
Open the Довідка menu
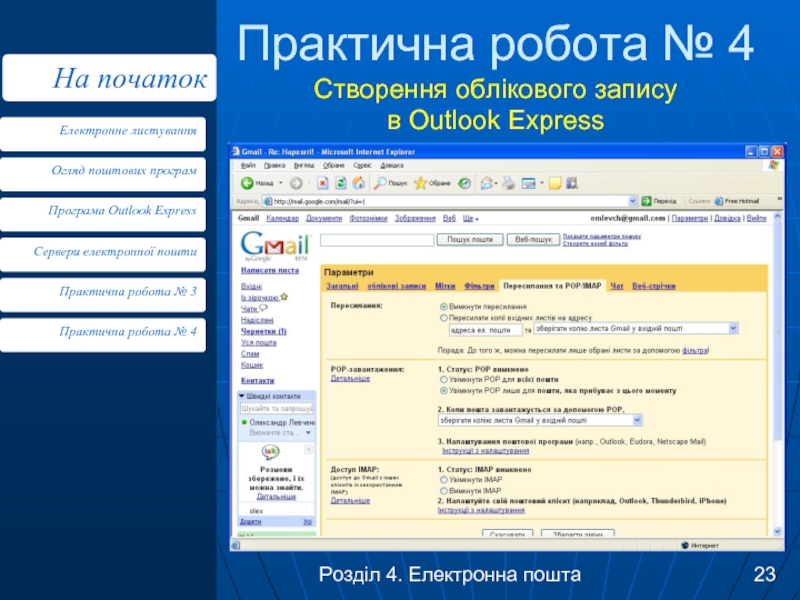click(x=392, y=165)
